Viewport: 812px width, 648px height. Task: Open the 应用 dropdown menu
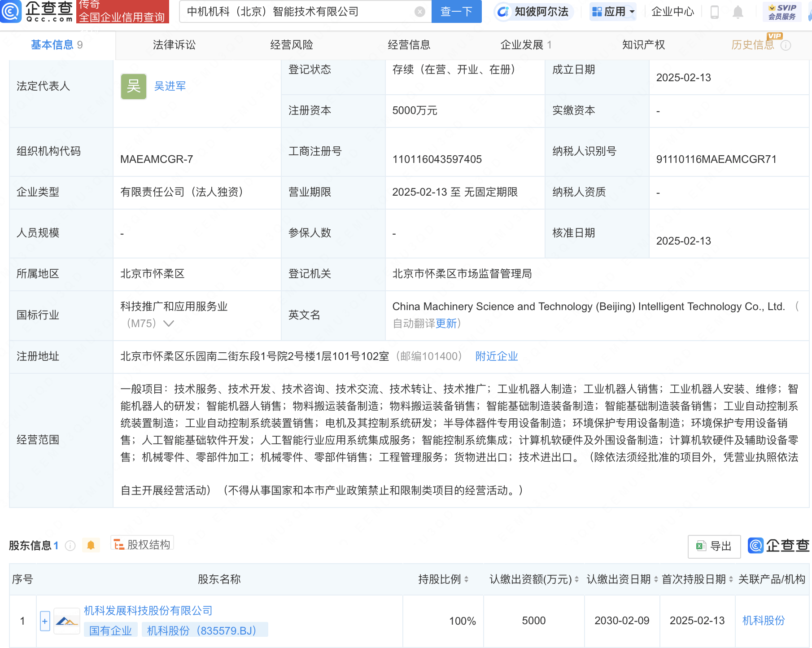click(x=613, y=12)
